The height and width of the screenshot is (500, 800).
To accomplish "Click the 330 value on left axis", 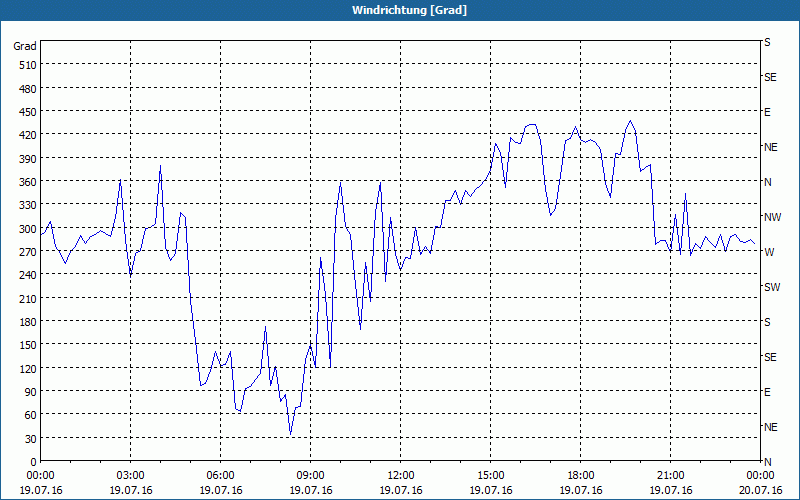I will 28,205.
